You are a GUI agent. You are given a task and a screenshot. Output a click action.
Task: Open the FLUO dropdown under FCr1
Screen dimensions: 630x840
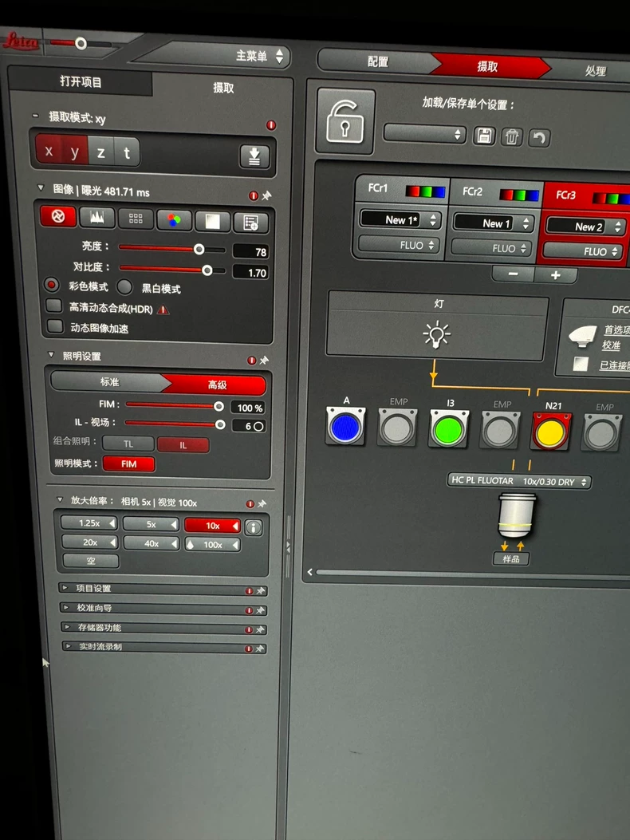coord(399,245)
